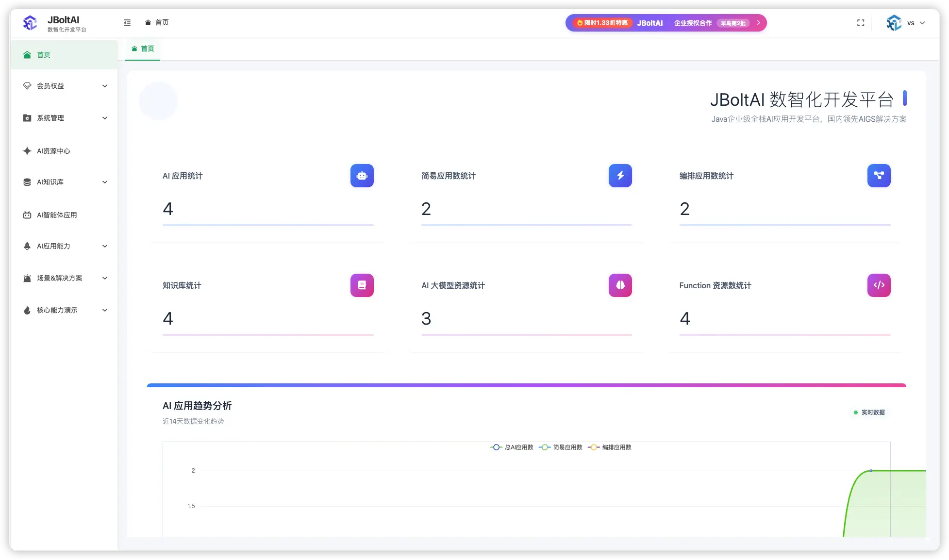Open AI智能体应用 menu item

64,215
